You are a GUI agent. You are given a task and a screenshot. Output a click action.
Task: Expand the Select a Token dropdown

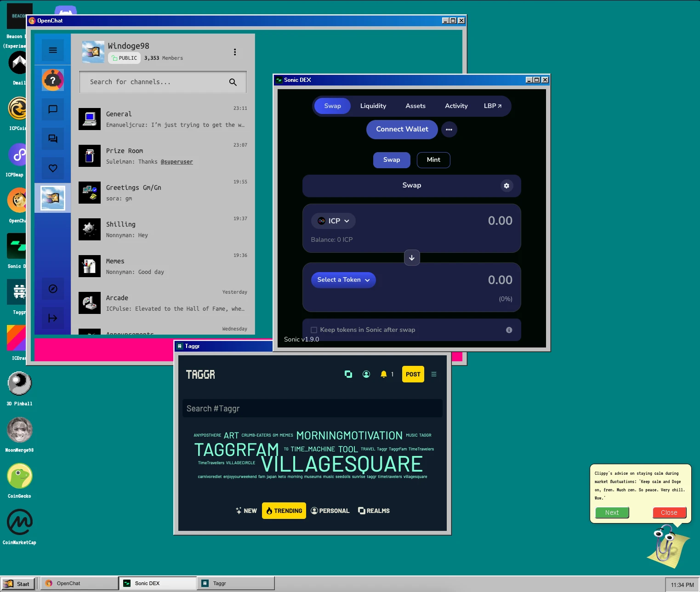(x=343, y=280)
